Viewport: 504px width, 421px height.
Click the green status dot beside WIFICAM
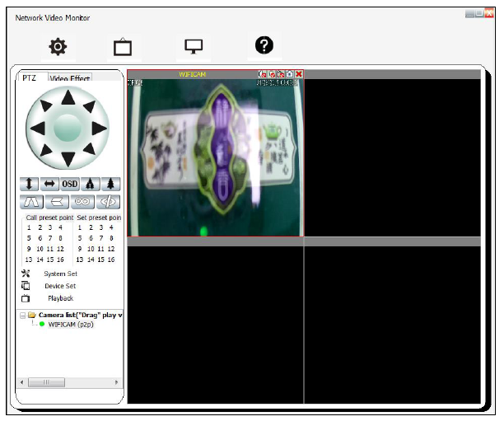tap(42, 324)
